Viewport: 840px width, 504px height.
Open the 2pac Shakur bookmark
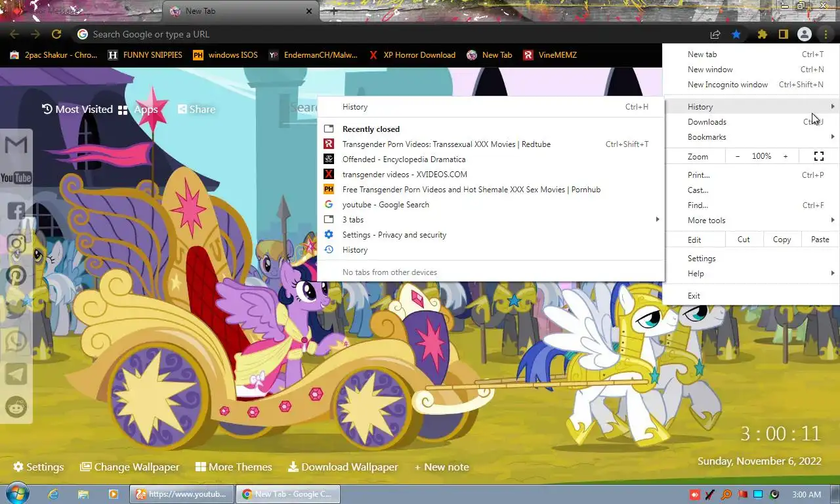pos(54,55)
